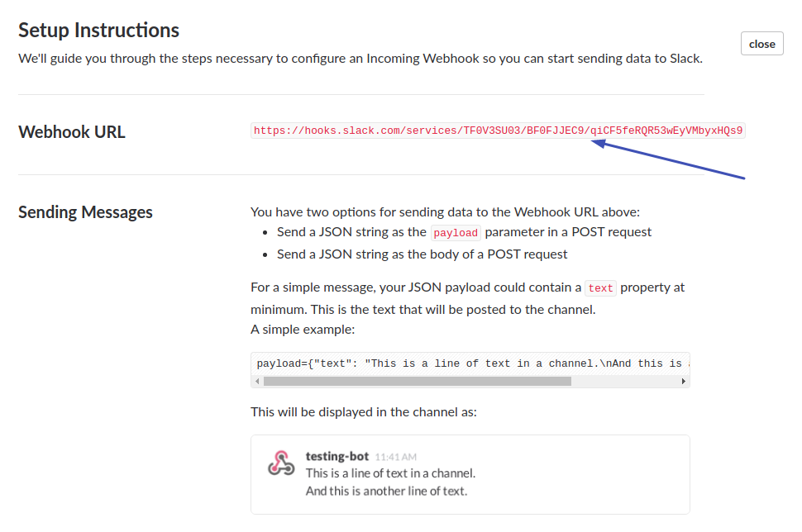The height and width of the screenshot is (532, 802).
Task: Select the Webhook URL field
Action: click(x=498, y=131)
